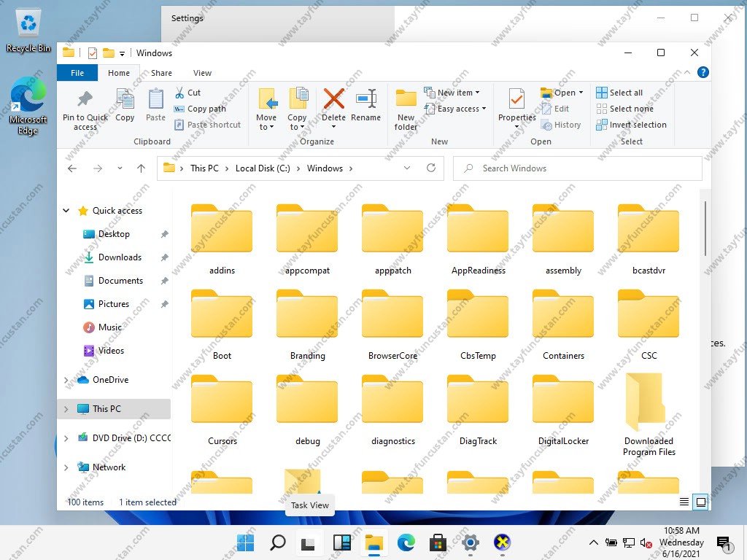Collapse the ribbon with the caret
Image resolution: width=747 pixels, height=560 pixels.
687,72
